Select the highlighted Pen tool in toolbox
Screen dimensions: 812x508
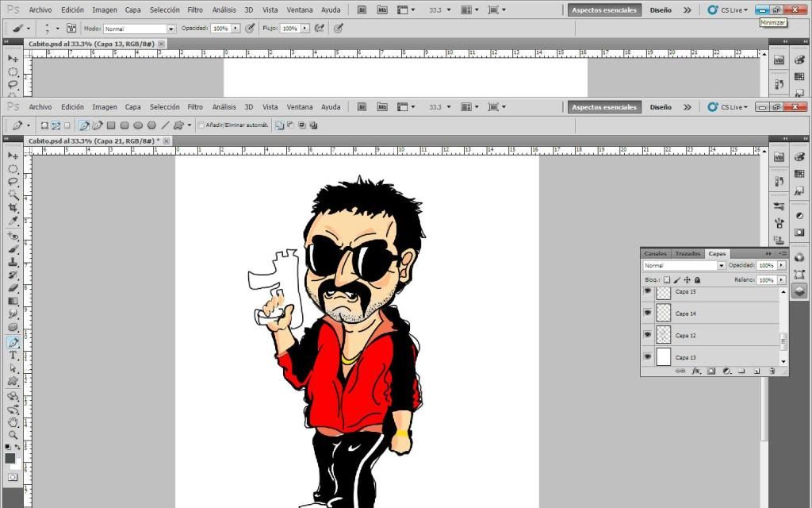(13, 343)
